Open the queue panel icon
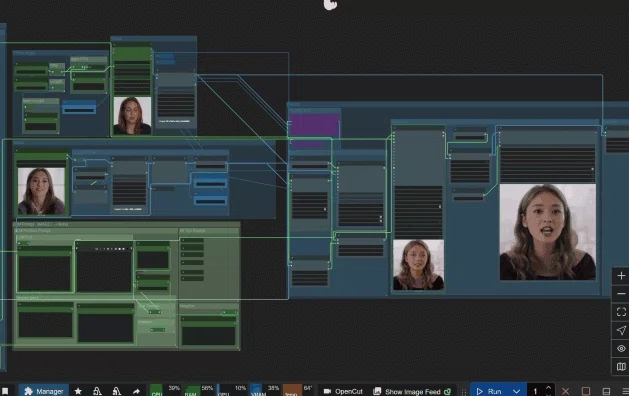This screenshot has width=629, height=396. [x=606, y=391]
